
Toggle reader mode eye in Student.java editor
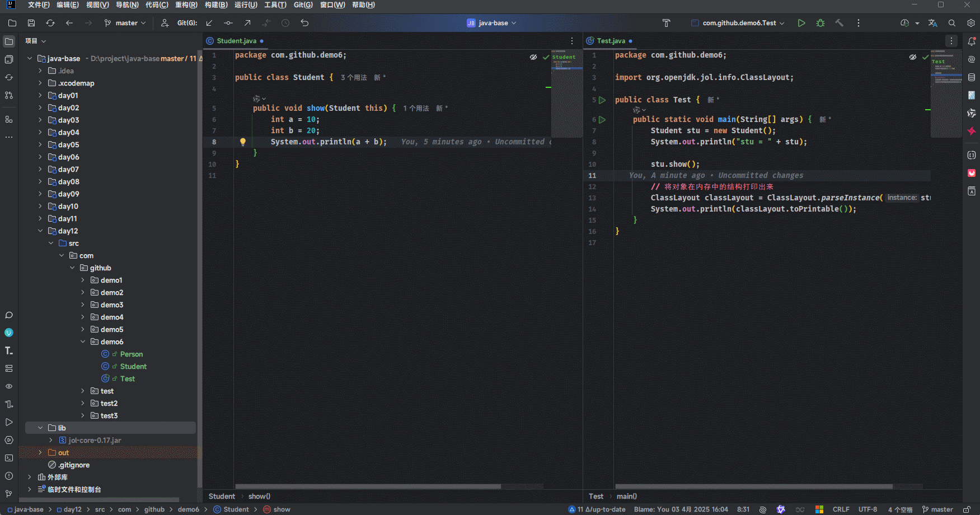[533, 57]
